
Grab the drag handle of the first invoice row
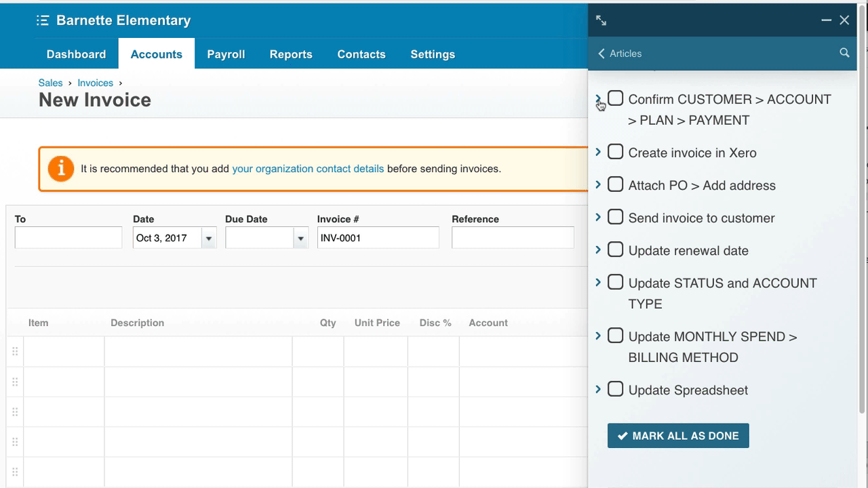pos(15,351)
